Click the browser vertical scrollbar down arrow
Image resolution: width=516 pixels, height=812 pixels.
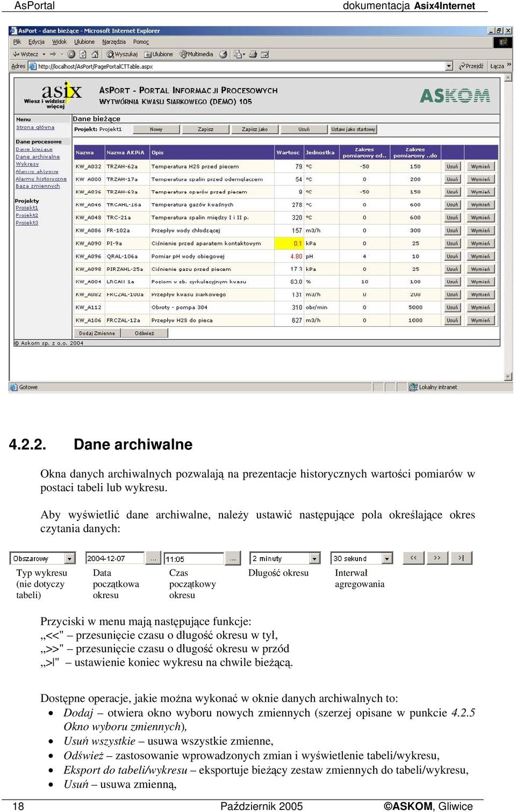508,377
